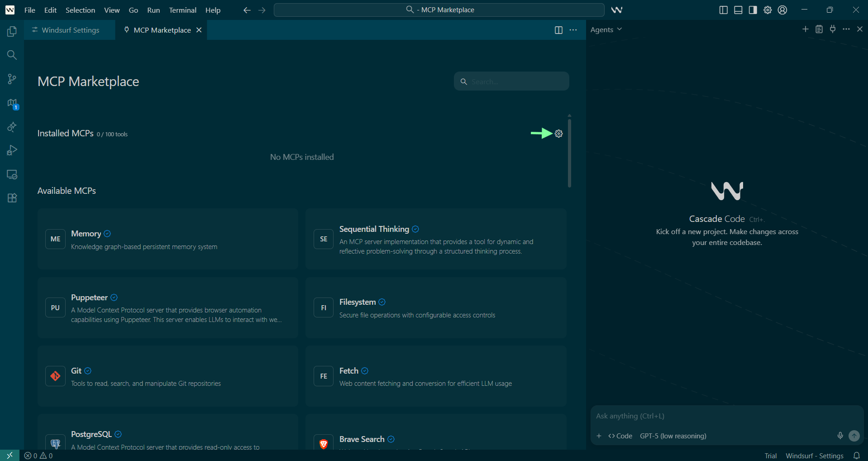Screen dimensions: 868x461
Task: Open the File menu
Action: click(x=30, y=10)
